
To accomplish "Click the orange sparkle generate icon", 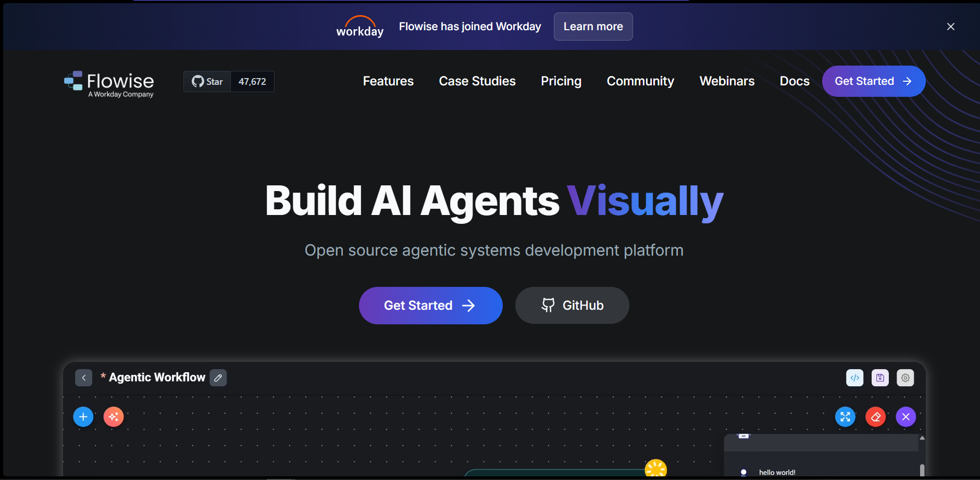I will [x=114, y=416].
